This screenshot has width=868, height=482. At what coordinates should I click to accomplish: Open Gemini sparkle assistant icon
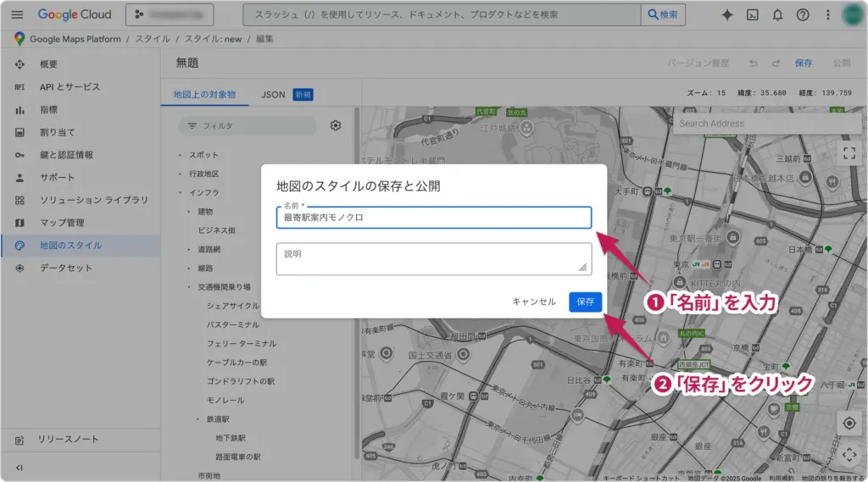[726, 15]
